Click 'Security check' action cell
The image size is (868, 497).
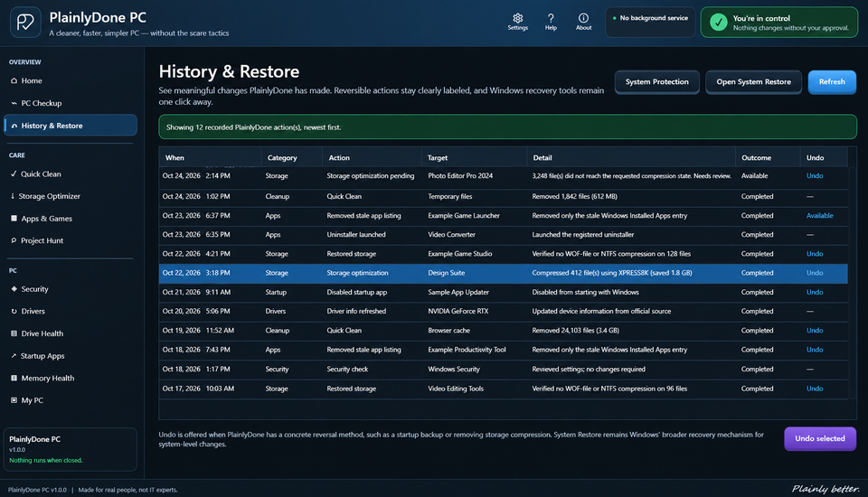point(347,370)
